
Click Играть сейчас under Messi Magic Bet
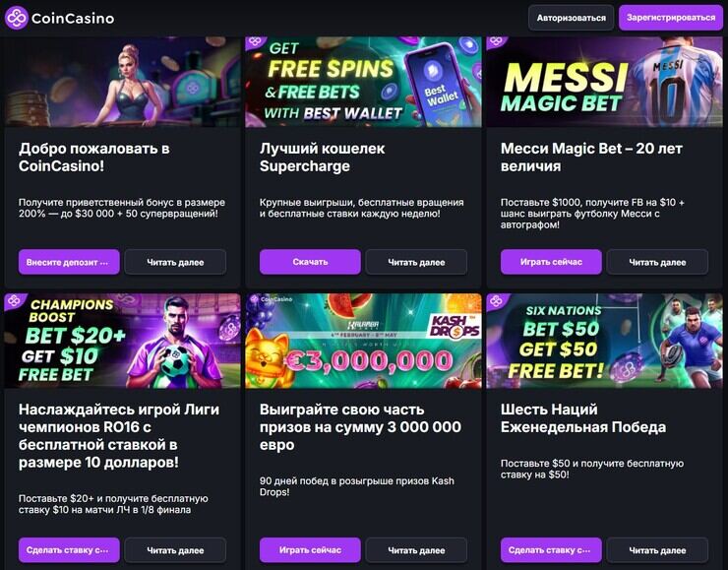(x=551, y=262)
